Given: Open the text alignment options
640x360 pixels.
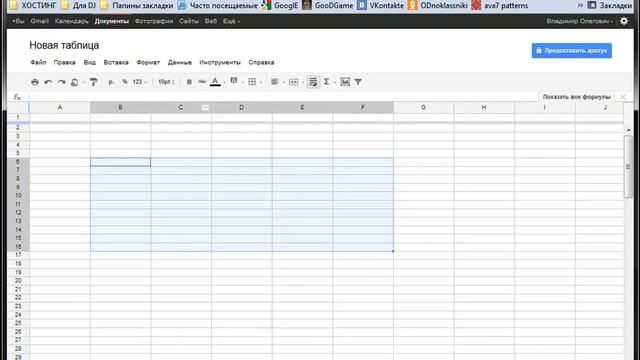Looking at the screenshot, I should pos(275,82).
